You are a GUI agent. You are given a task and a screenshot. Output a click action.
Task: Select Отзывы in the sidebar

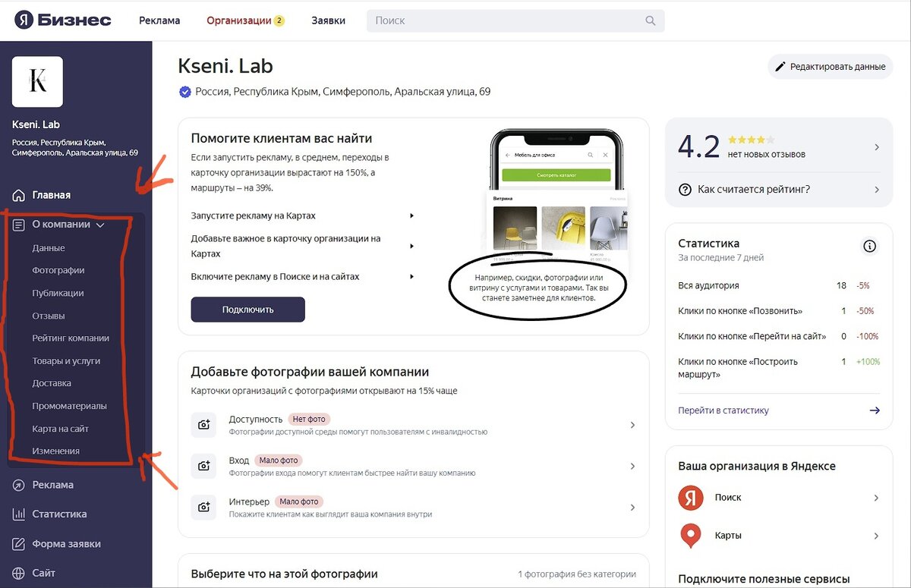tap(49, 316)
